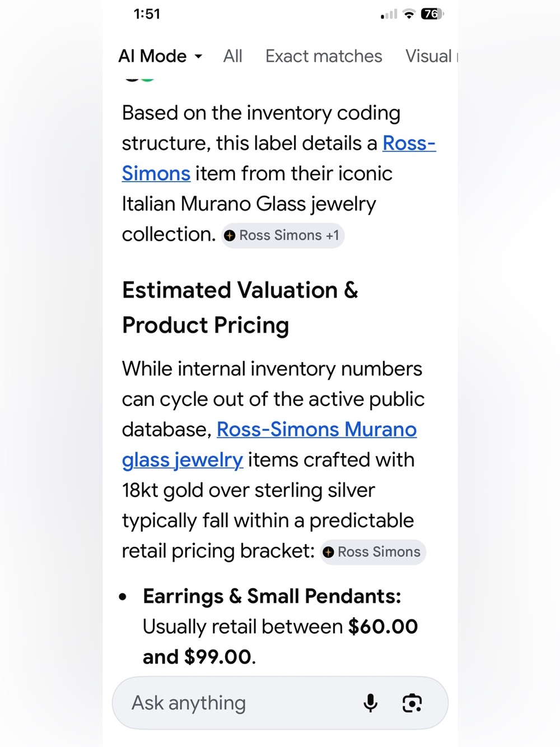Image resolution: width=560 pixels, height=747 pixels.
Task: Open Ross-Simons Murano glass jewelry link
Action: 269,444
